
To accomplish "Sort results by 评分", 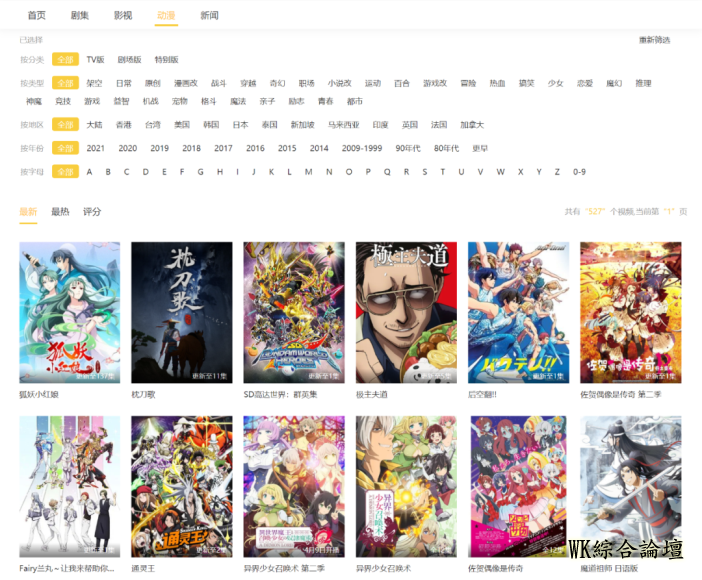I will click(x=92, y=212).
